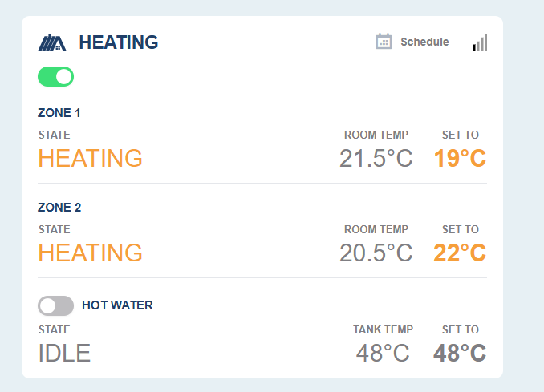Click the signal strength bars icon
The image size is (544, 392).
[480, 42]
